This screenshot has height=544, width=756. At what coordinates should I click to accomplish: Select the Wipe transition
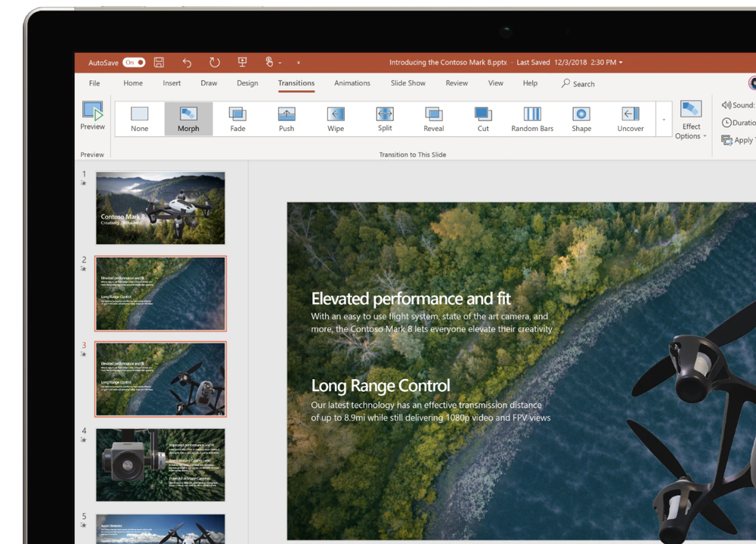tap(335, 117)
